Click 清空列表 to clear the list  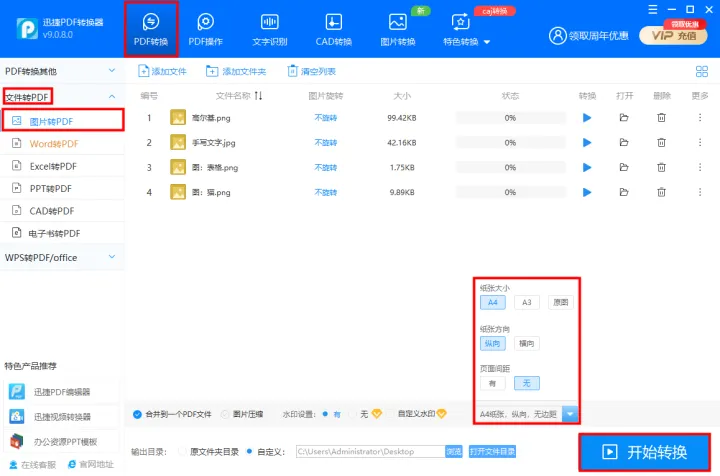(x=311, y=71)
